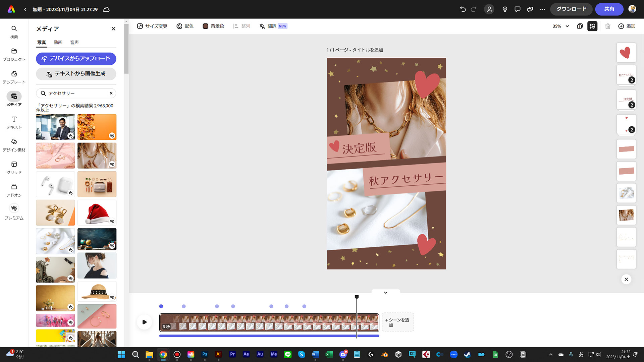Click the シーンを追加 button next to the timeline
The height and width of the screenshot is (362, 644).
point(398,322)
